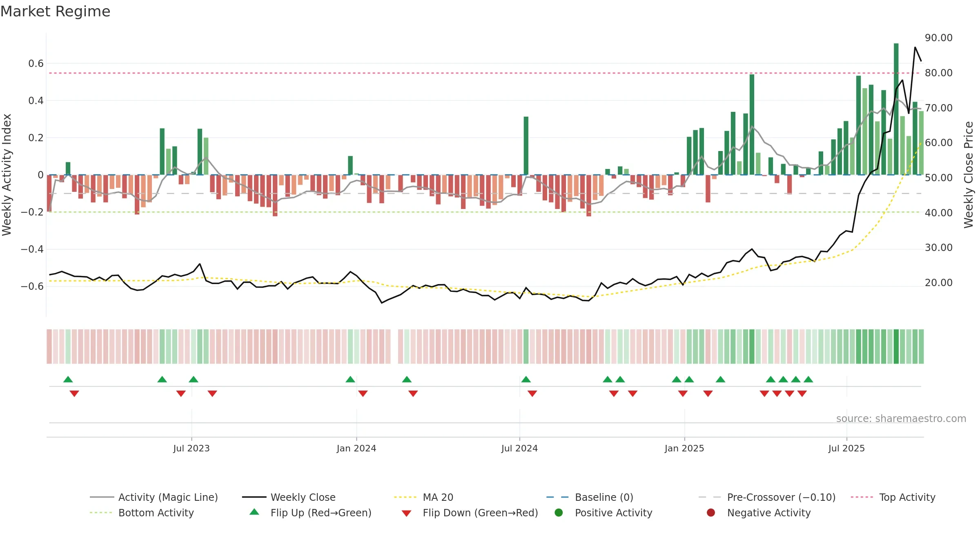Click the −0.6 activity index axis label

[32, 286]
